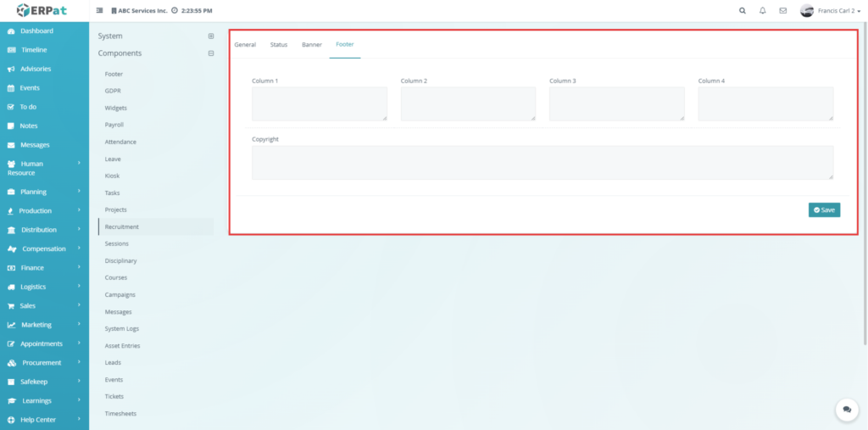Open the Widgets settings item
868x430 pixels.
[x=115, y=108]
